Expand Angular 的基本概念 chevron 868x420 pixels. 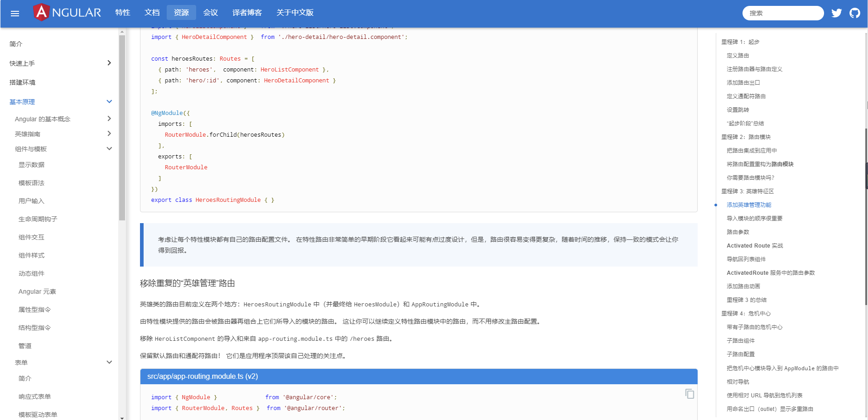tap(109, 119)
